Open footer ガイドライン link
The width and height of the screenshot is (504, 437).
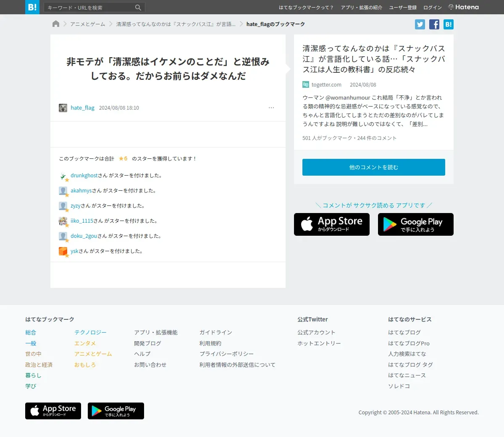pyautogui.click(x=215, y=332)
